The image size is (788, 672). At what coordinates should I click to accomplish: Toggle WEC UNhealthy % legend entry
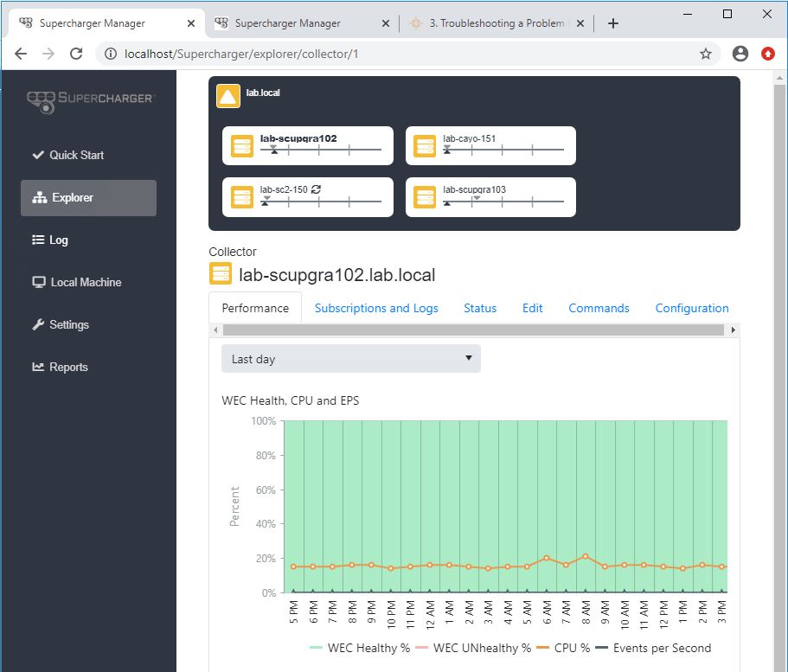(473, 648)
